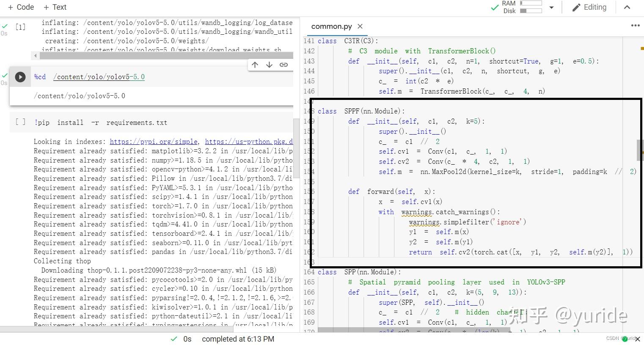
Task: Move cell up with arrow icon
Action: pyautogui.click(x=255, y=65)
